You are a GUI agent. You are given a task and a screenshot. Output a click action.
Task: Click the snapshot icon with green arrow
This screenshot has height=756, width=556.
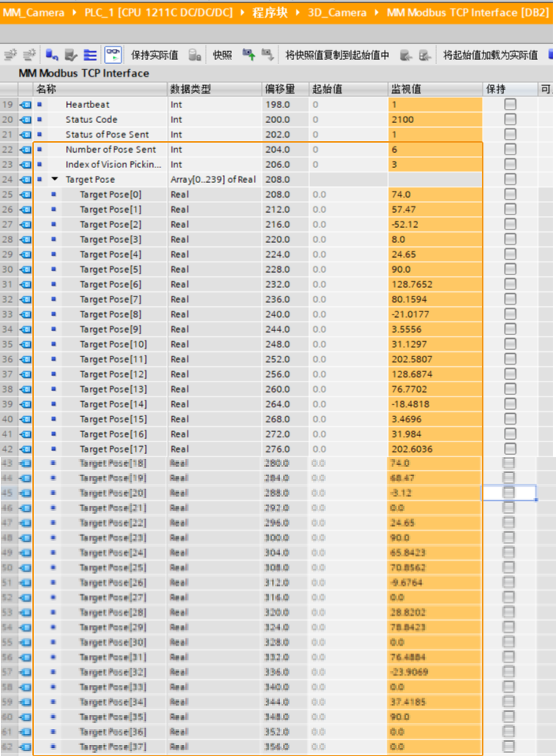click(x=249, y=55)
